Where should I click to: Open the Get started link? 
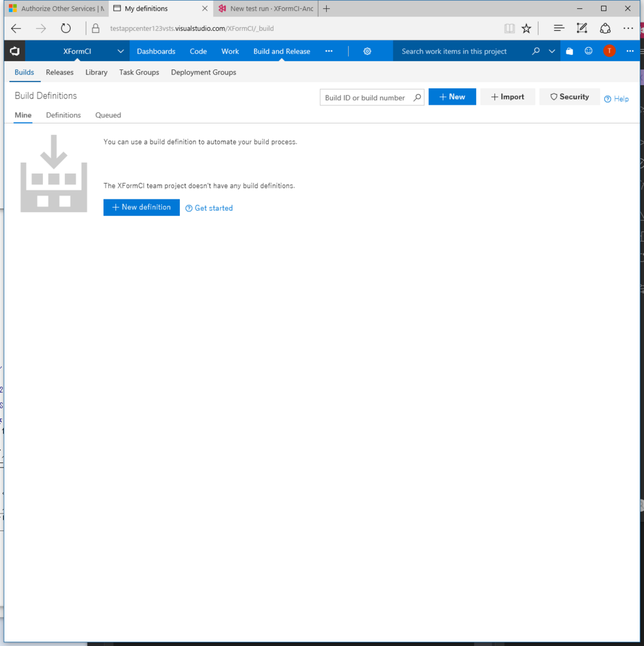click(x=209, y=208)
